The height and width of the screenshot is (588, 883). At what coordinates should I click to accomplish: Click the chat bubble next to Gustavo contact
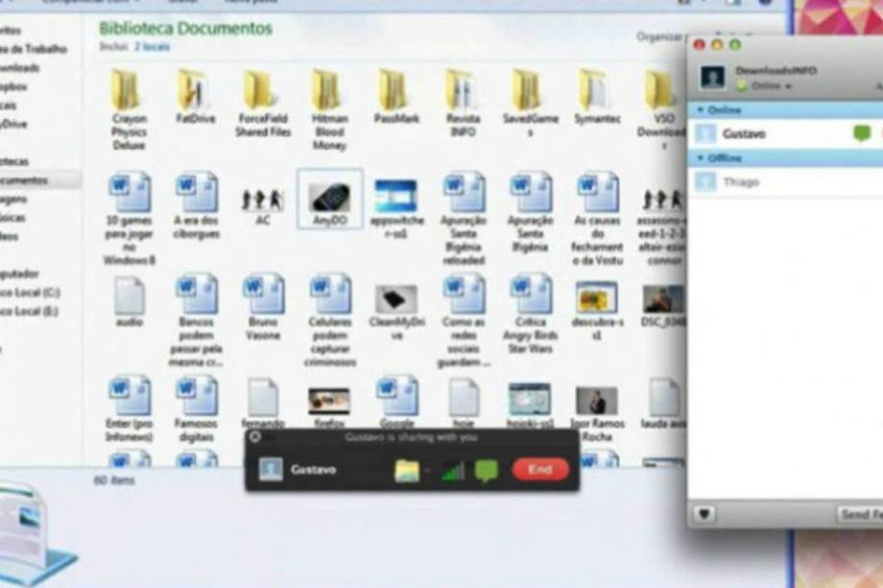coord(861,133)
